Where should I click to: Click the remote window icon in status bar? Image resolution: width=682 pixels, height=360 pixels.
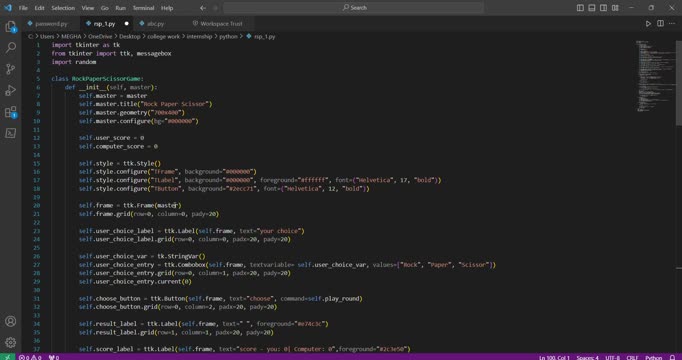(x=7, y=357)
